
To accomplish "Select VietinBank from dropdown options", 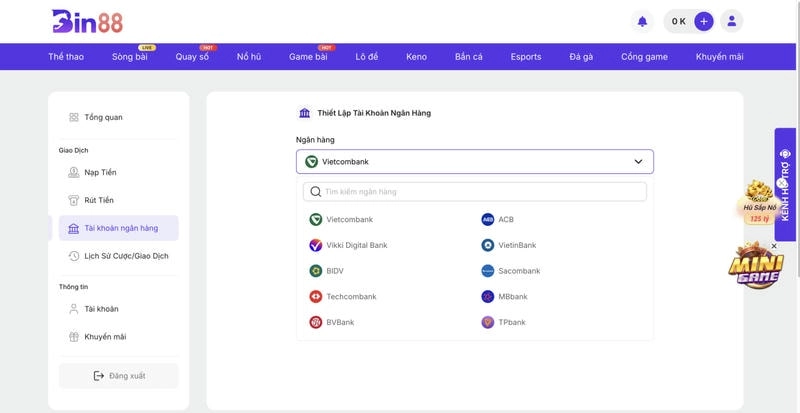I will 516,245.
